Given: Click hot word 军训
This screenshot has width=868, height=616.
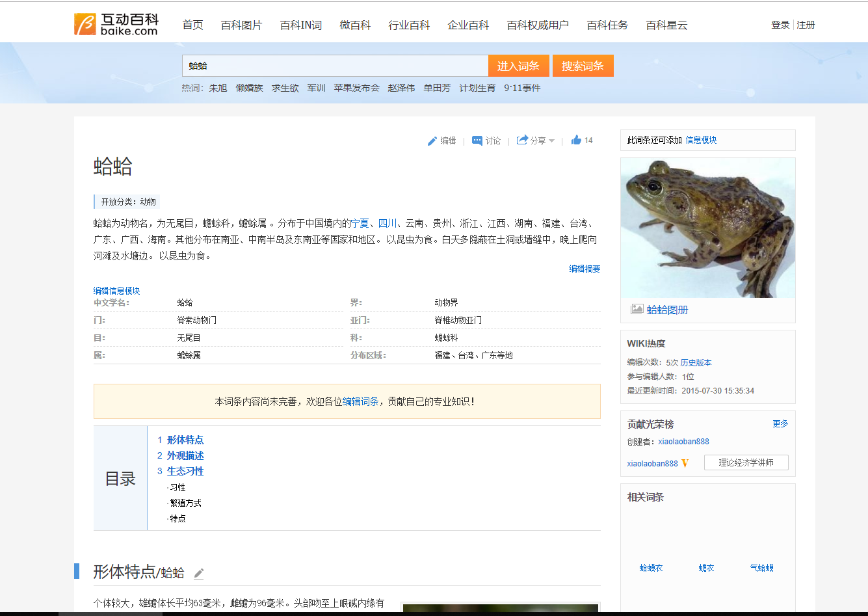Looking at the screenshot, I should (317, 88).
